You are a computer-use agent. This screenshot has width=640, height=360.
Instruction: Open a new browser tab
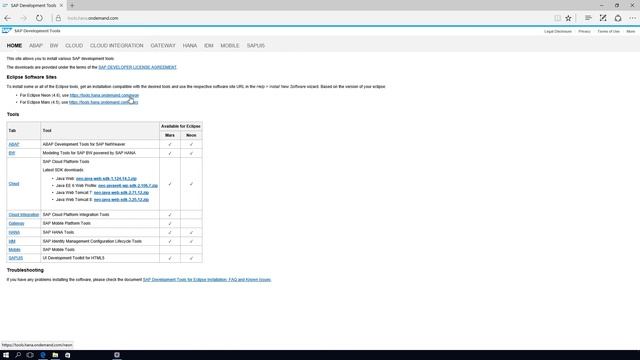coord(72,5)
